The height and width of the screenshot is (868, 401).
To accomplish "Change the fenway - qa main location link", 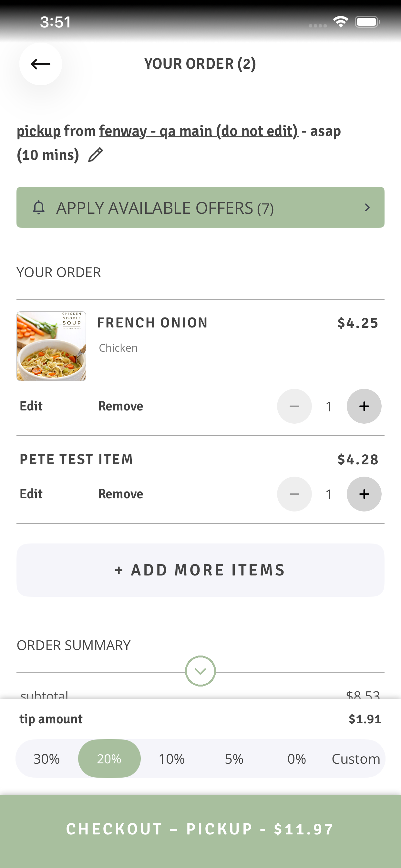I will click(199, 131).
